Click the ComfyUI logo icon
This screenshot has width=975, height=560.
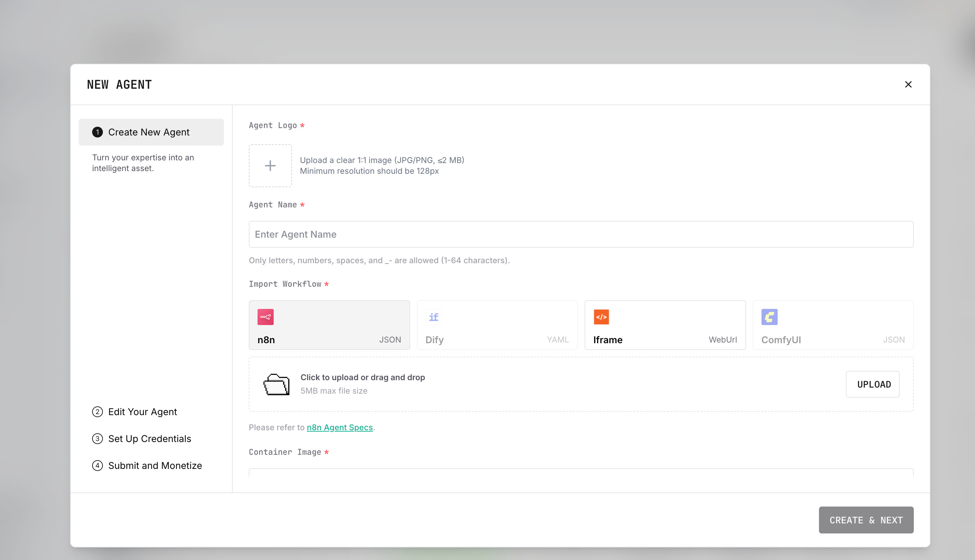coord(769,317)
